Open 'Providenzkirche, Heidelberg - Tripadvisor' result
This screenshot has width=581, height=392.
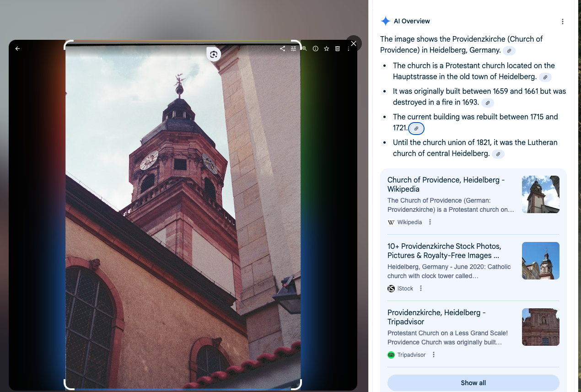pos(436,317)
